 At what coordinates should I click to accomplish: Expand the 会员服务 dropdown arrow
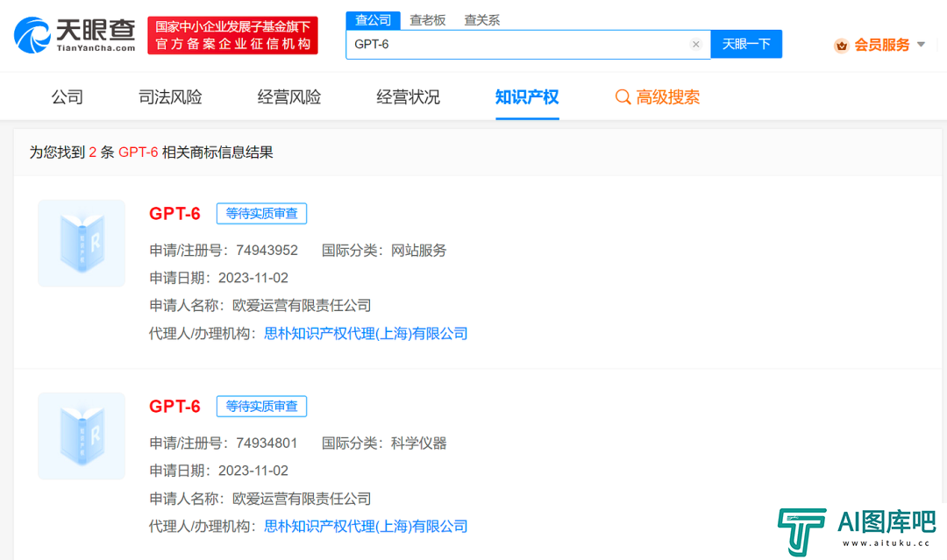921,45
